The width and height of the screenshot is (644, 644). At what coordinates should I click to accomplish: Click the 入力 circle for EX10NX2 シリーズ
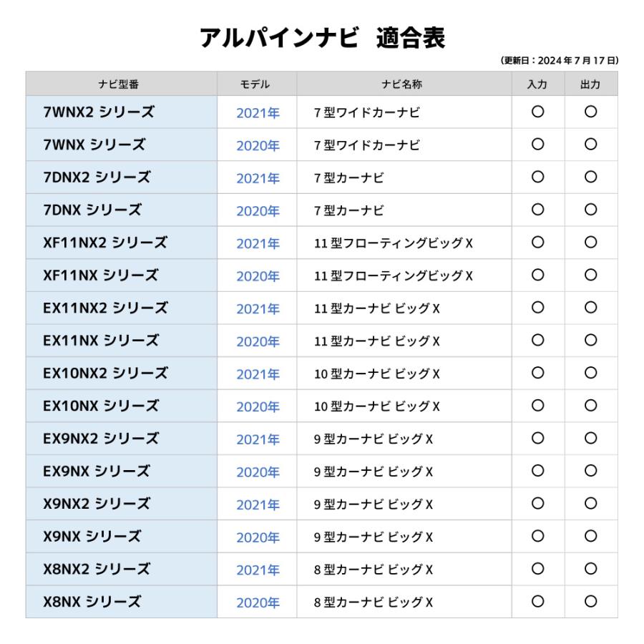(x=538, y=373)
